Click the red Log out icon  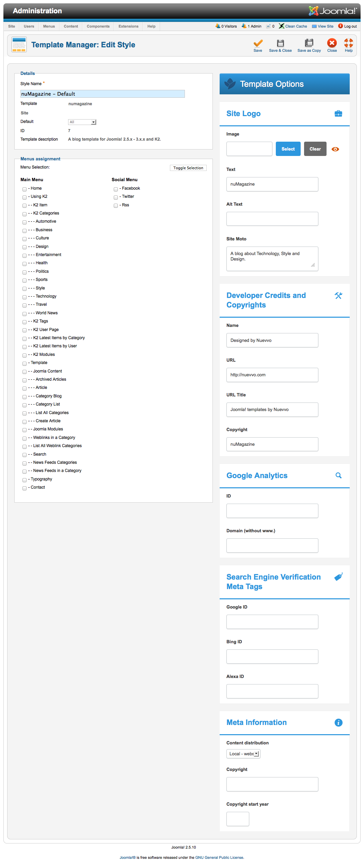point(341,26)
